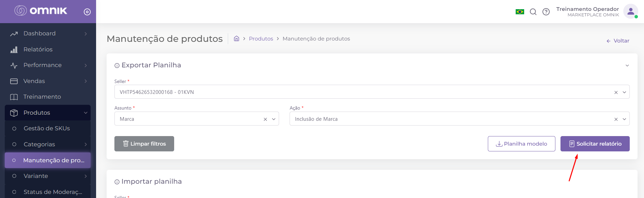Open the Produtos breadcrumb link
Viewport: 644px width, 198px height.
[x=261, y=38]
